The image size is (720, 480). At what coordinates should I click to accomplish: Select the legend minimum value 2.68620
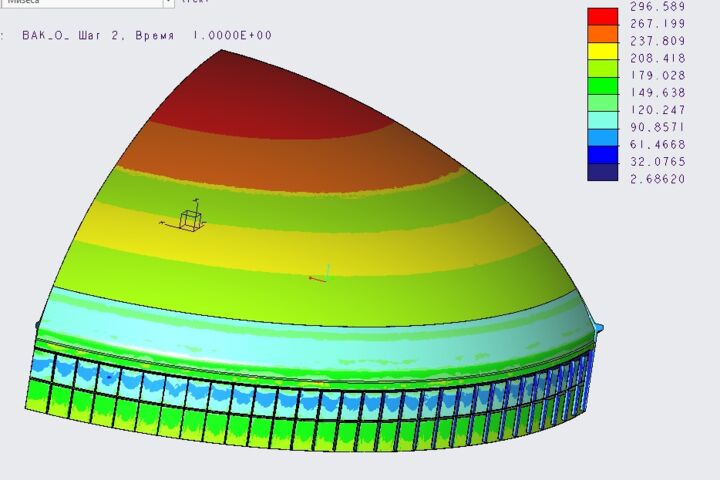pyautogui.click(x=658, y=179)
